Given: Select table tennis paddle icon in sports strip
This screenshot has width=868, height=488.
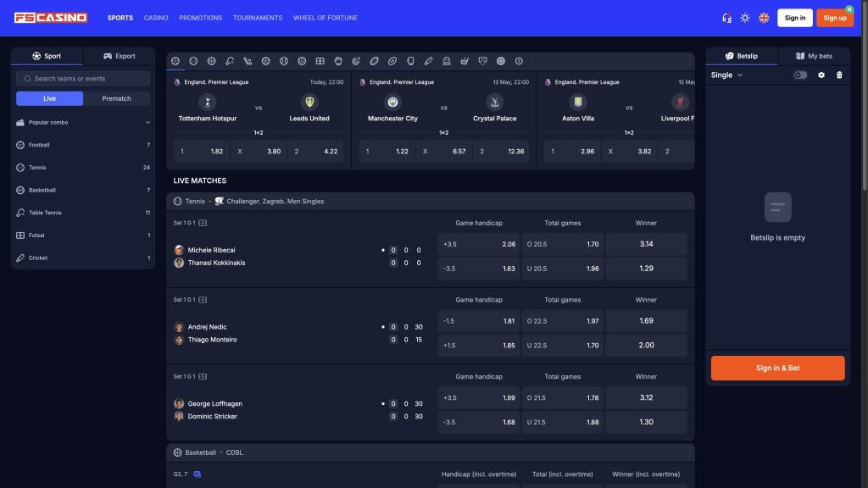Looking at the screenshot, I should click(x=230, y=61).
